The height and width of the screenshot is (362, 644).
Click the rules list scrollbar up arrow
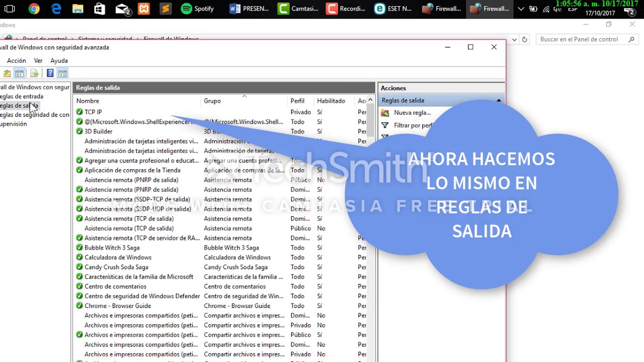tap(370, 100)
